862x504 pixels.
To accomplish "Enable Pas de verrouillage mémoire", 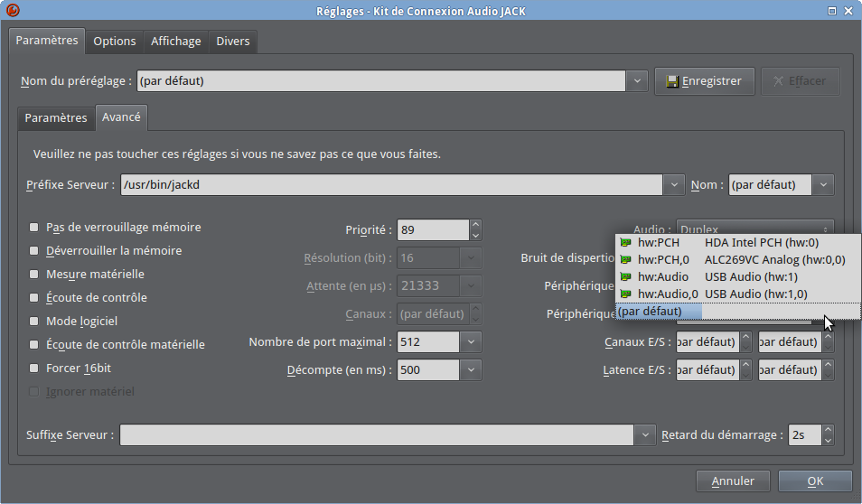I will pos(34,227).
